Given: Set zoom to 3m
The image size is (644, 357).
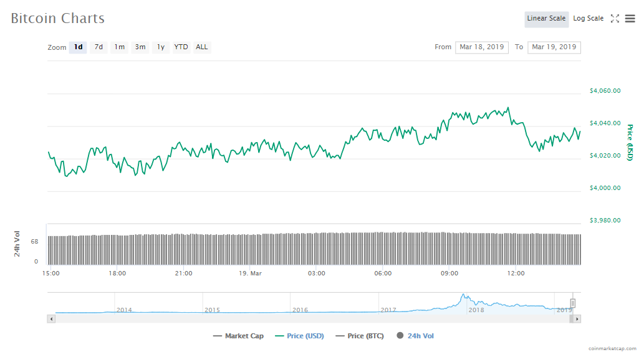Looking at the screenshot, I should (x=140, y=47).
